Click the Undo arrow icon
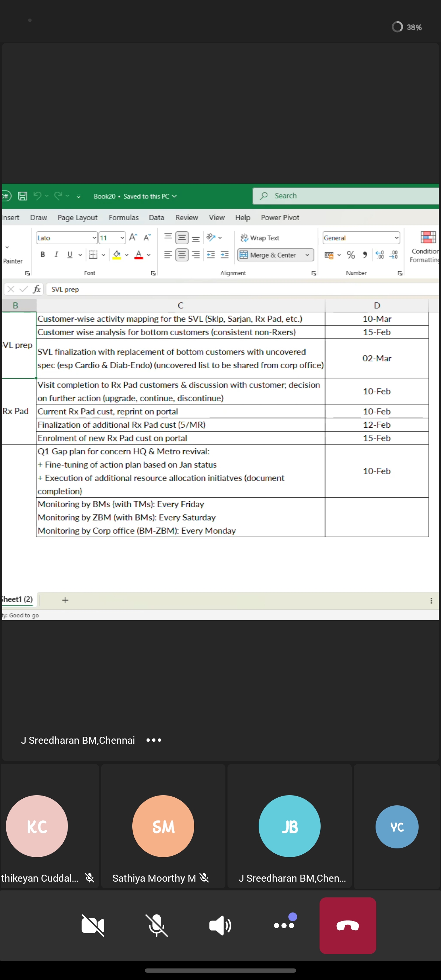This screenshot has height=980, width=441. pos(37,196)
